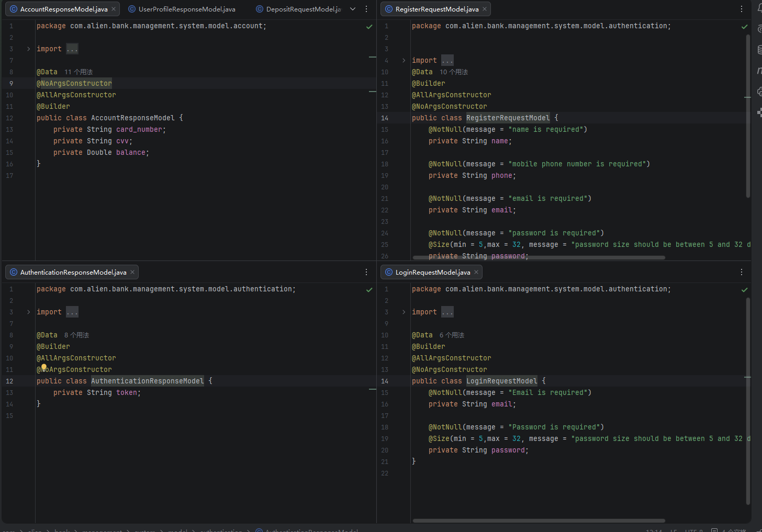Expand imports in AccountResponseModel editor
Image resolution: width=762 pixels, height=532 pixels.
(29, 49)
